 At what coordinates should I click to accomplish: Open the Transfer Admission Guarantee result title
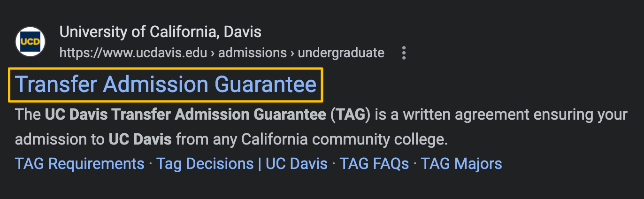tap(166, 84)
